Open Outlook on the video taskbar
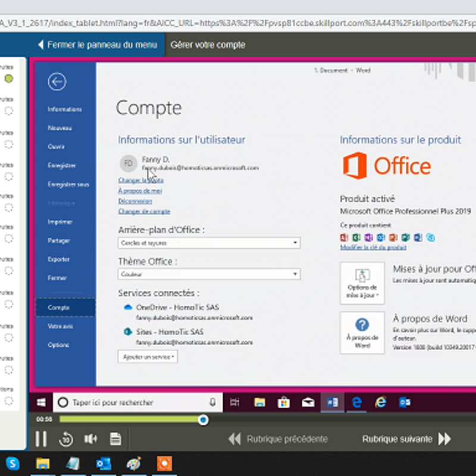 point(405,403)
